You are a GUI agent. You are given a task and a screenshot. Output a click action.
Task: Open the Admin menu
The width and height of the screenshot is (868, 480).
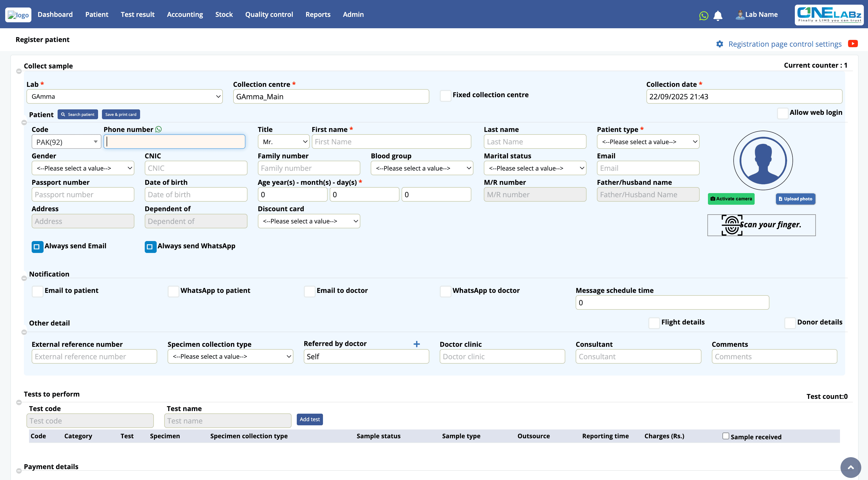[x=353, y=15]
